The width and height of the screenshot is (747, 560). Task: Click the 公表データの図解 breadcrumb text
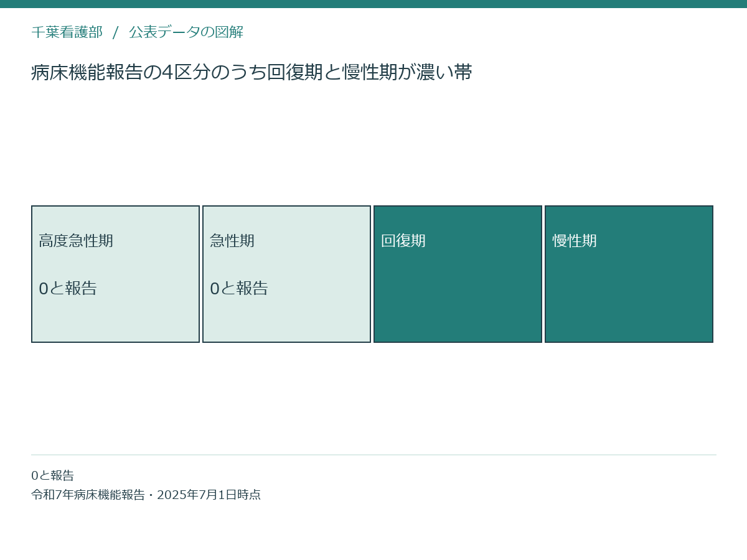[186, 32]
